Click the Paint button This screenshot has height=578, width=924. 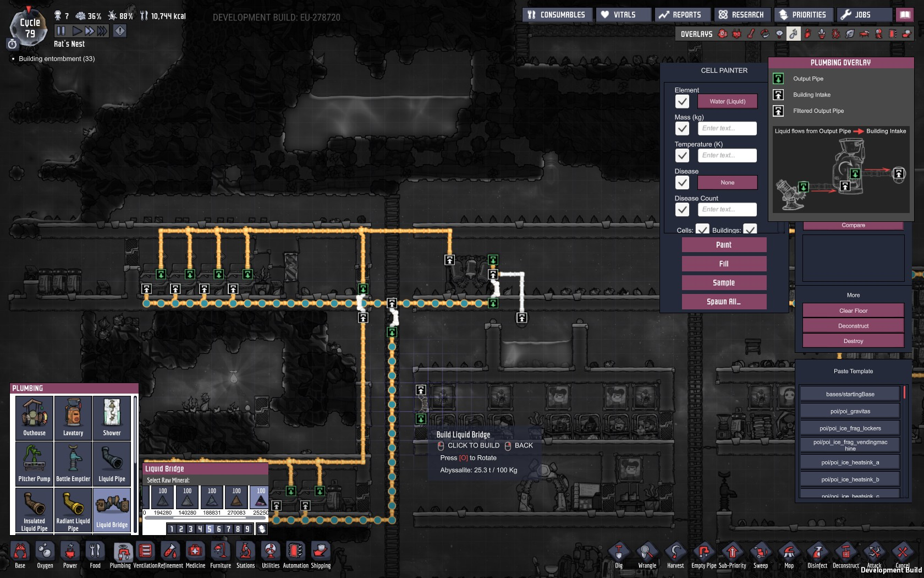click(x=724, y=245)
